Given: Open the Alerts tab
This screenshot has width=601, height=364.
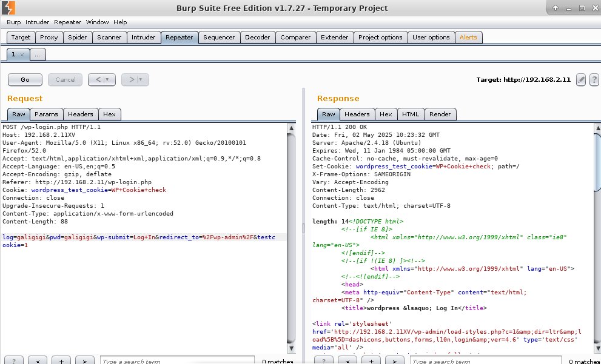Looking at the screenshot, I should point(468,37).
